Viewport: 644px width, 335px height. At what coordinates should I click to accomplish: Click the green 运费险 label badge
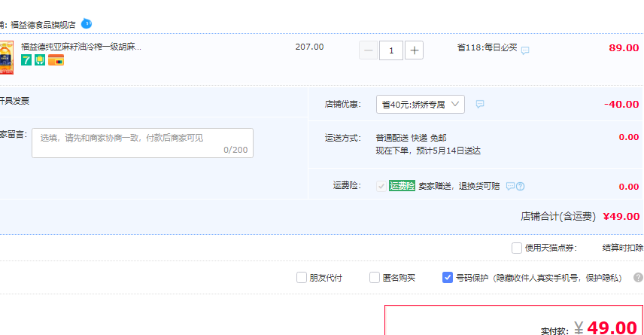pos(402,186)
